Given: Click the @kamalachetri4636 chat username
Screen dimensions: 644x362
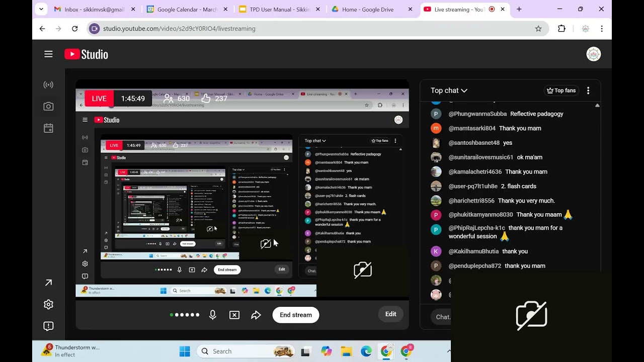Looking at the screenshot, I should coord(475,171).
